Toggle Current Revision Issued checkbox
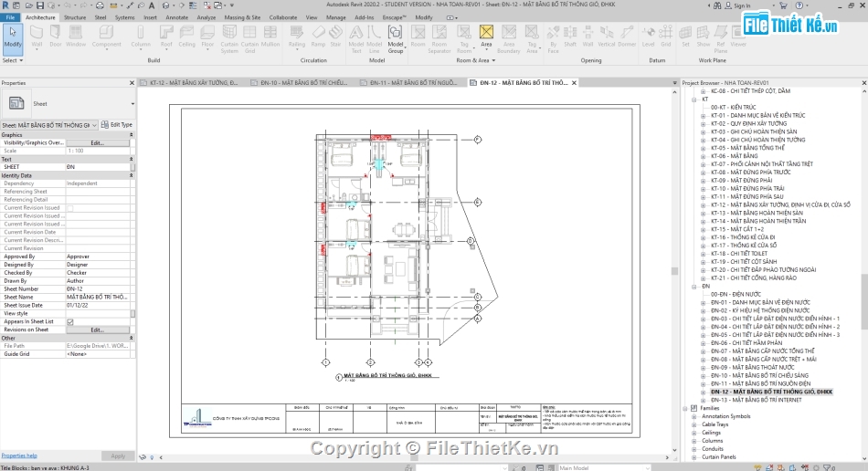The height and width of the screenshot is (471, 868). pos(70,208)
